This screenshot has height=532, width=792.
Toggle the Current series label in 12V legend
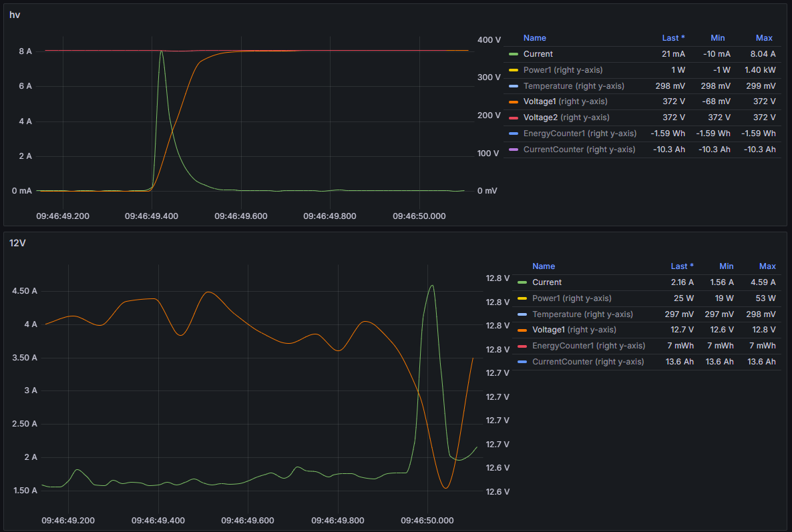pos(547,282)
